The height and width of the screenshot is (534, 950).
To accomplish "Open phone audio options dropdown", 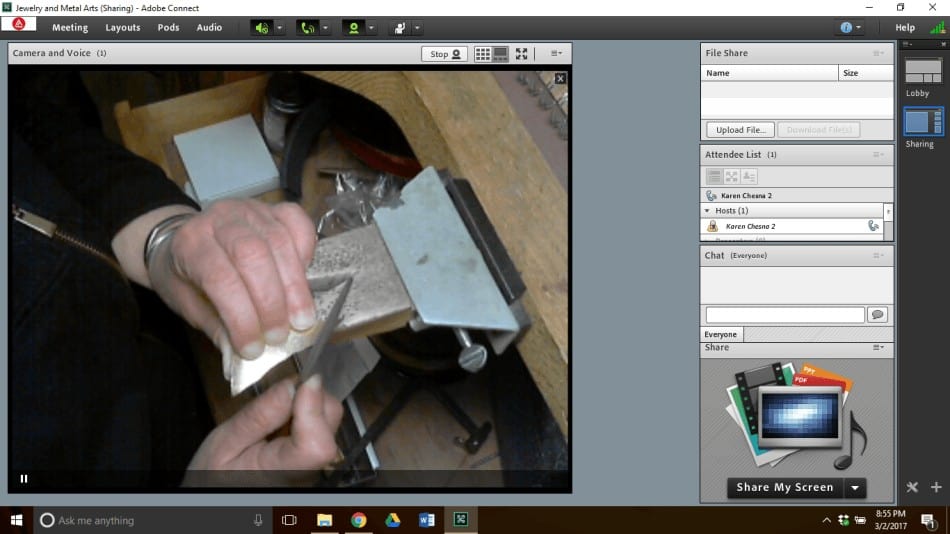I will point(325,28).
